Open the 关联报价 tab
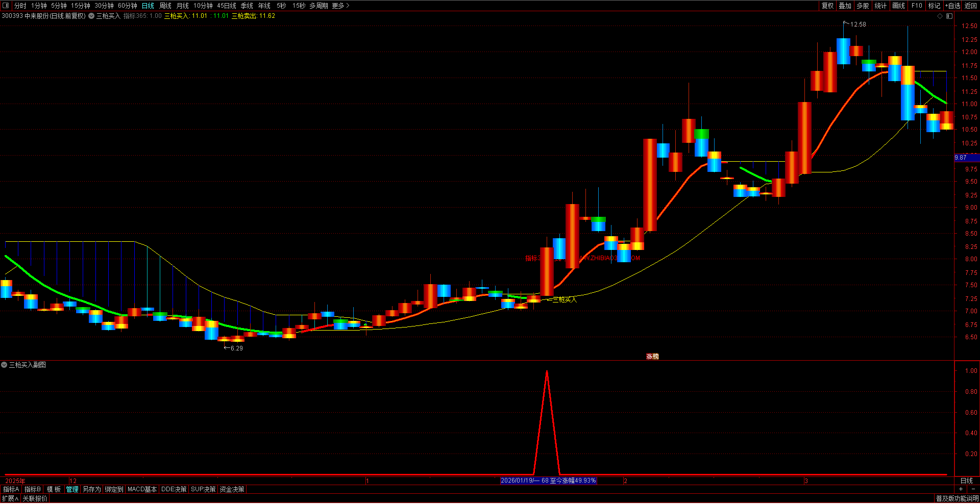 click(35, 498)
